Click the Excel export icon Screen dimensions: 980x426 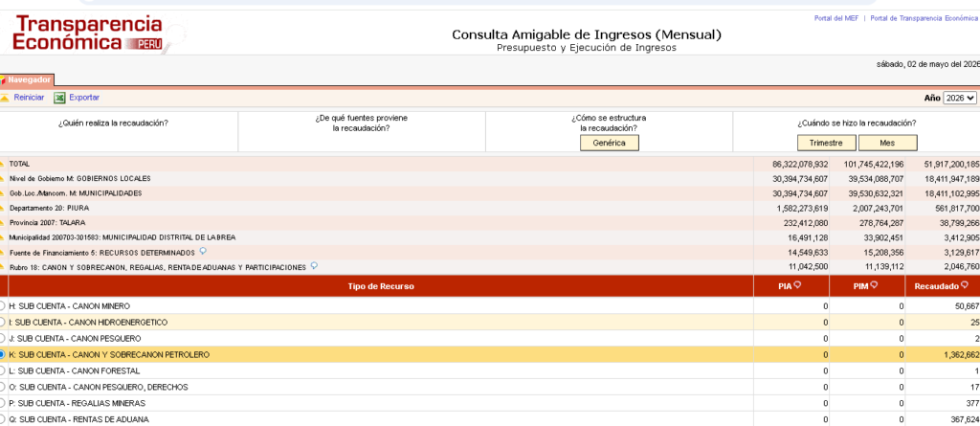[x=59, y=98]
